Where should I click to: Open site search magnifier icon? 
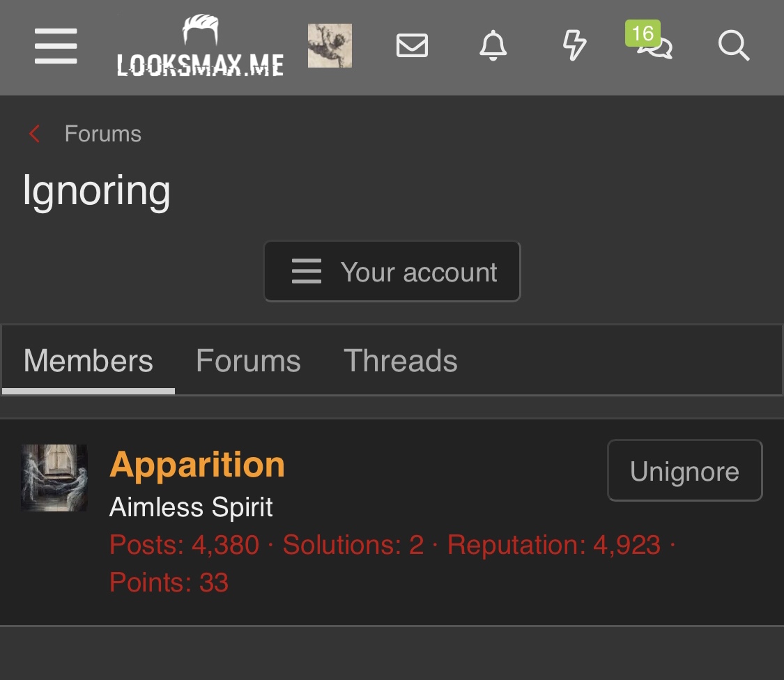coord(733,47)
